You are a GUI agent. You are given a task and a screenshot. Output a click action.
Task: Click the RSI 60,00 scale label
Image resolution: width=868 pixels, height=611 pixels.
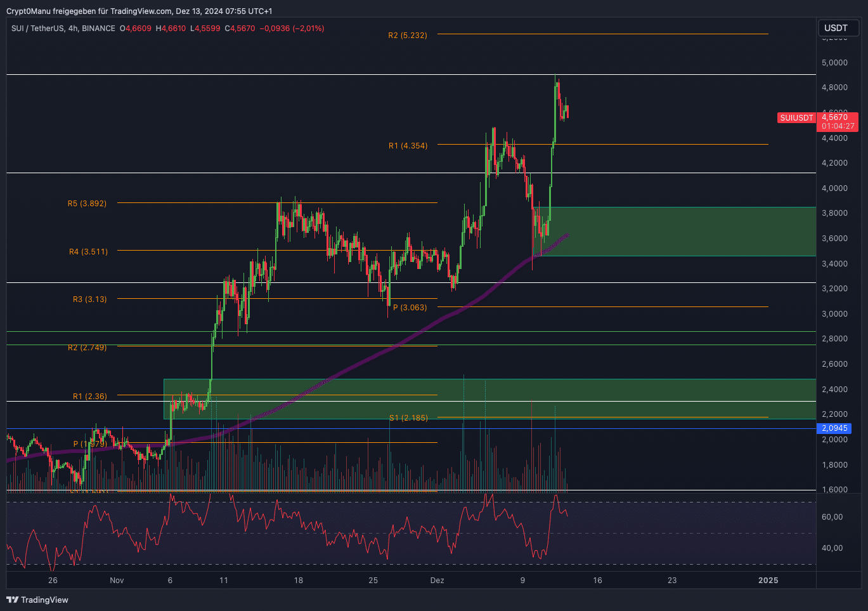pos(832,517)
